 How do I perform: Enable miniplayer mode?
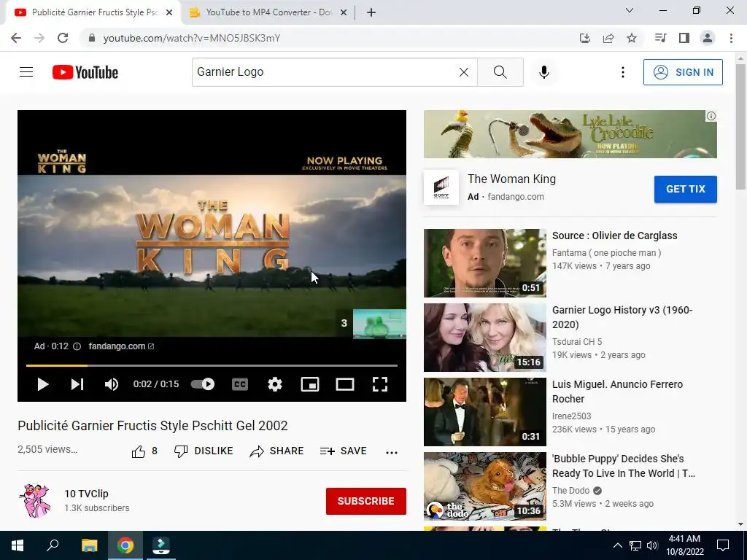(310, 384)
